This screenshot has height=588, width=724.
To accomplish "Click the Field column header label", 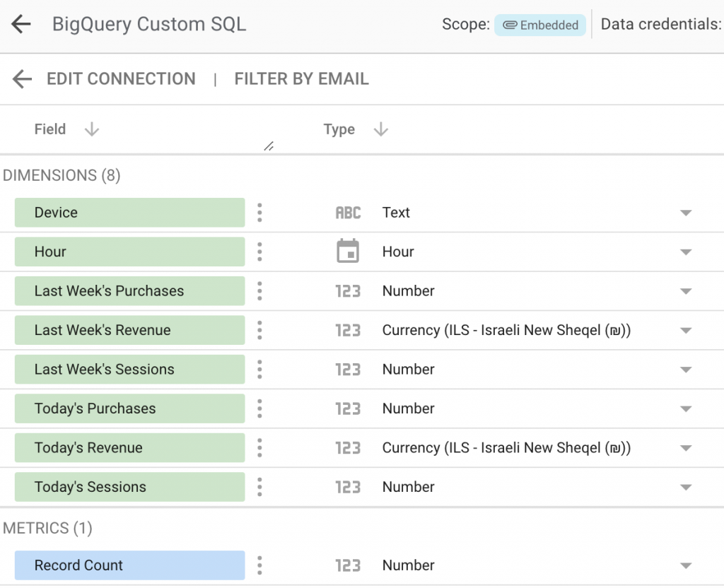I will point(50,129).
